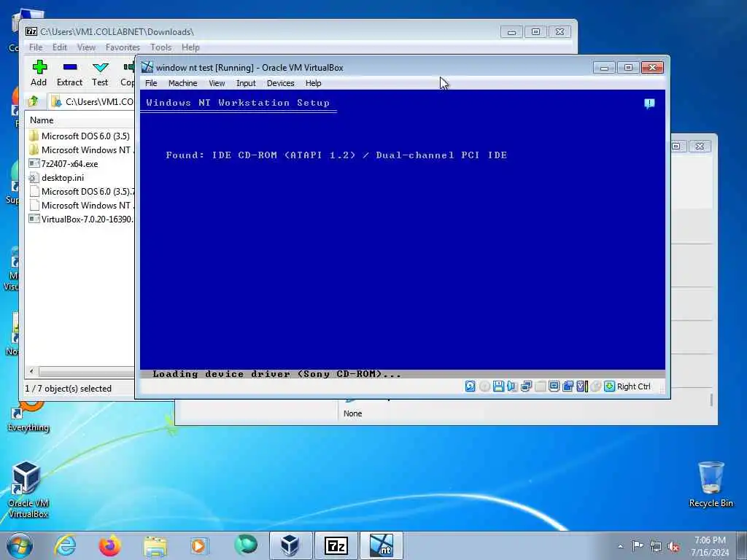The height and width of the screenshot is (560, 747).
Task: Open the VirtualBox Help menu
Action: (x=314, y=83)
